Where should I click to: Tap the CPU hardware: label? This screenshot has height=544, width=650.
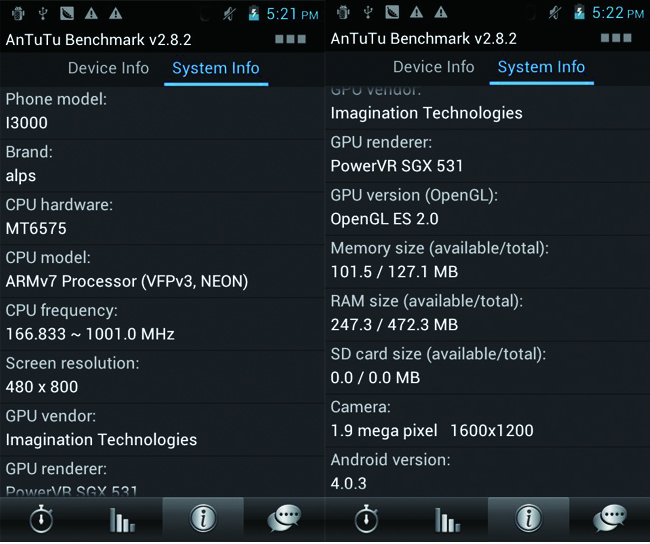59,205
